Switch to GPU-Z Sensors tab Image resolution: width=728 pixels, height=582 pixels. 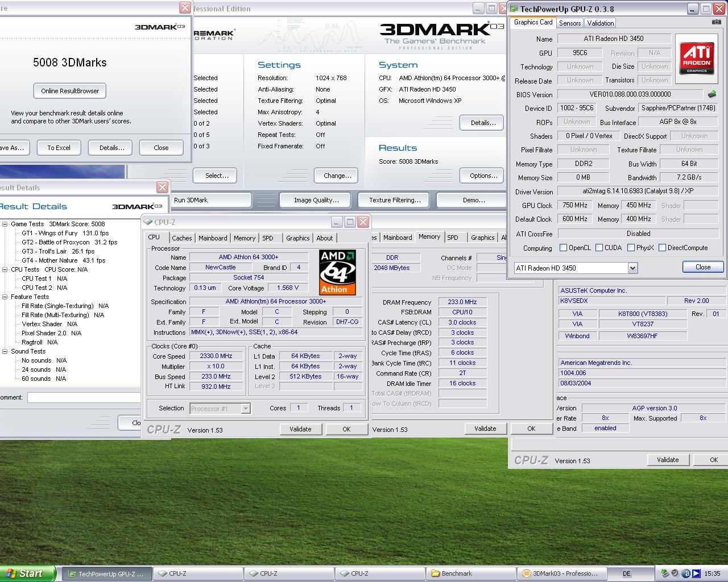point(570,23)
